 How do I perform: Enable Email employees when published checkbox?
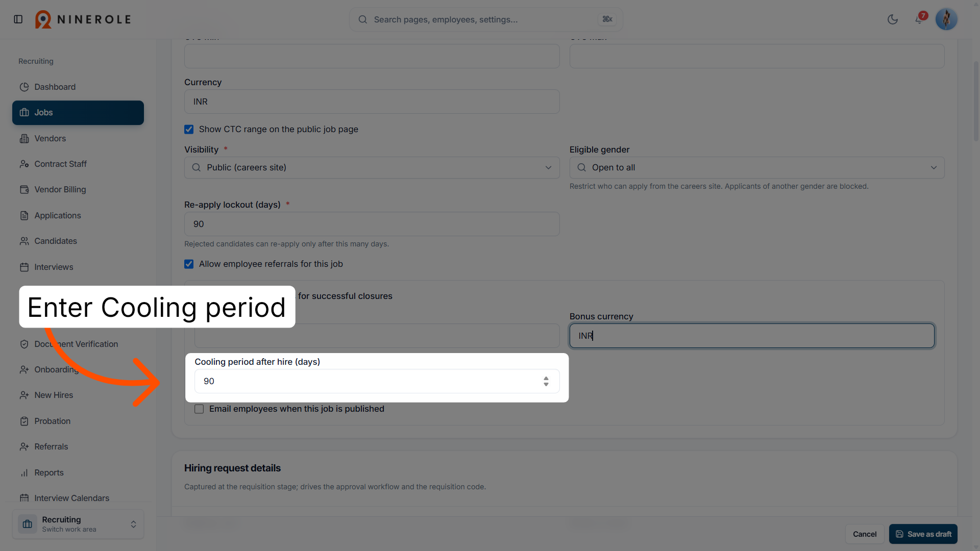[x=199, y=409]
